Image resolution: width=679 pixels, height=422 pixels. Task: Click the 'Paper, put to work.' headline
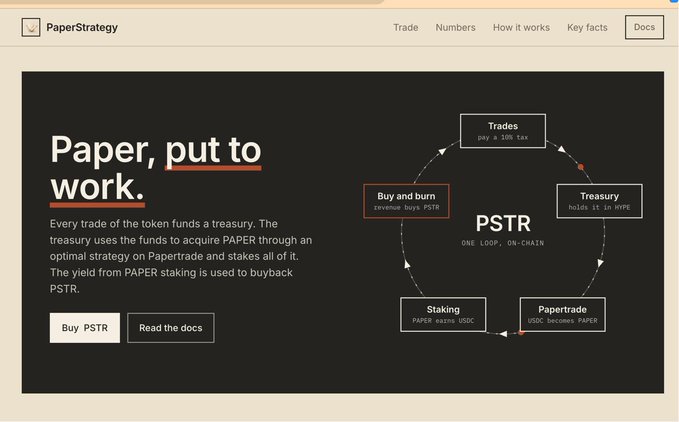click(156, 169)
